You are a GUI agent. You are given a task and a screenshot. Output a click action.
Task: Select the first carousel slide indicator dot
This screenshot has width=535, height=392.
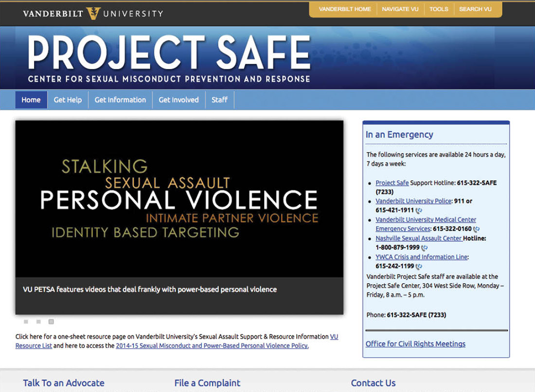26,322
